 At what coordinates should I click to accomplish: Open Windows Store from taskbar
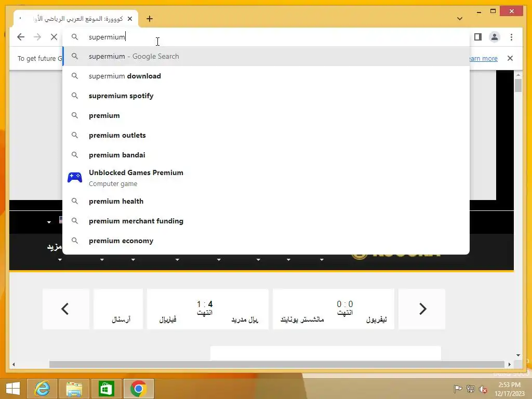[106, 389]
